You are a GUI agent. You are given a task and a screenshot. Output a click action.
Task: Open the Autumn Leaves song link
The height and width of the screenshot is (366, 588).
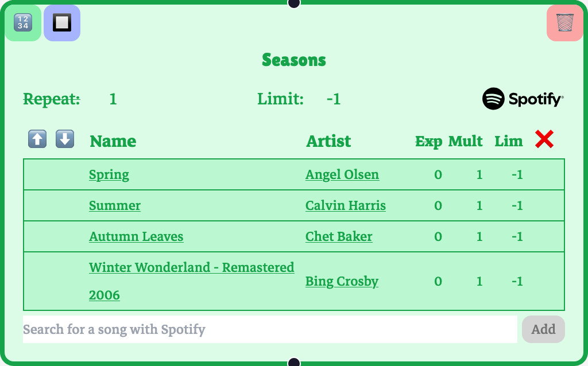[136, 236]
